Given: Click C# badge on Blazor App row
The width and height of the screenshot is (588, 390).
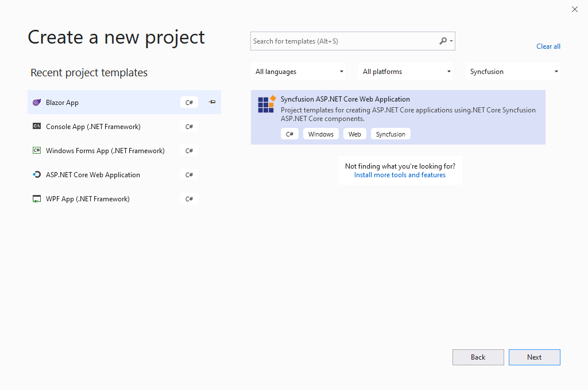Looking at the screenshot, I should [x=189, y=102].
